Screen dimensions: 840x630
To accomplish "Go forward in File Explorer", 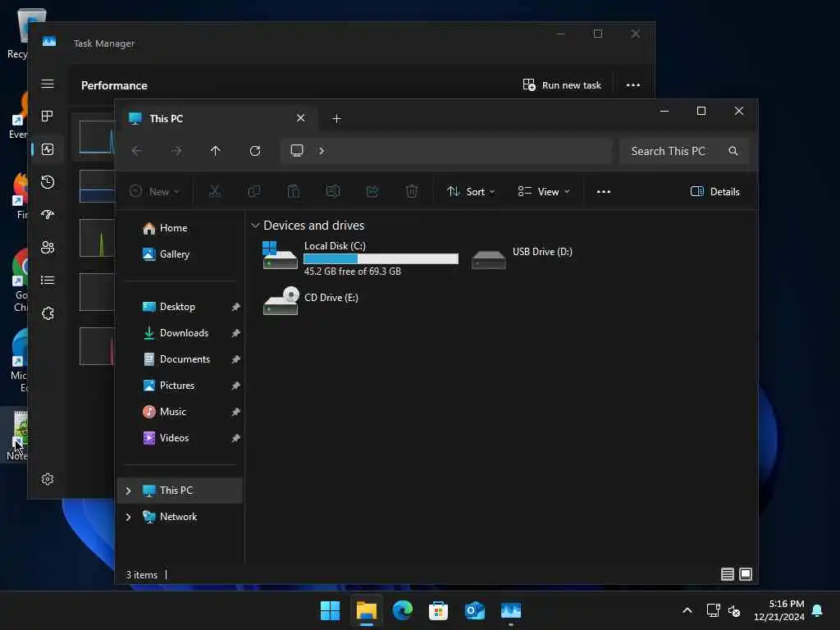I will tap(176, 151).
